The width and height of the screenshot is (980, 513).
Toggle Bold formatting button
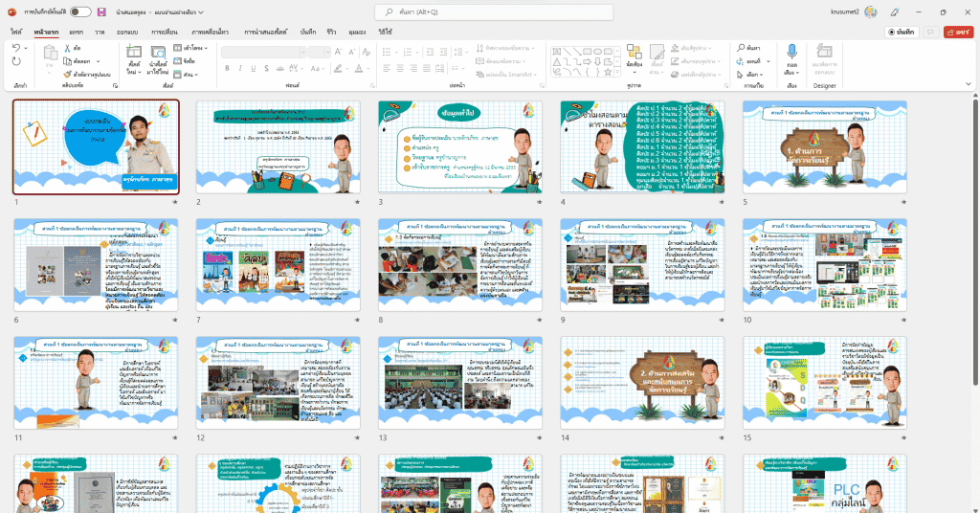227,68
